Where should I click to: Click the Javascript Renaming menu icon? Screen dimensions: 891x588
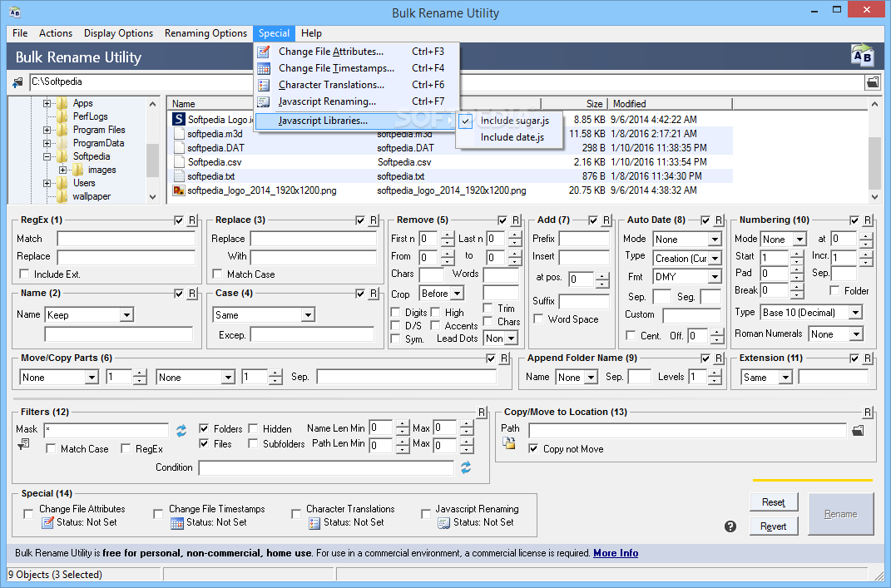(263, 101)
